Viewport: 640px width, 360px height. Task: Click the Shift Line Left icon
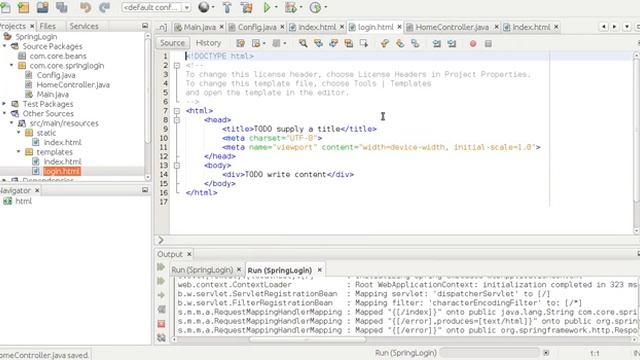[437, 43]
